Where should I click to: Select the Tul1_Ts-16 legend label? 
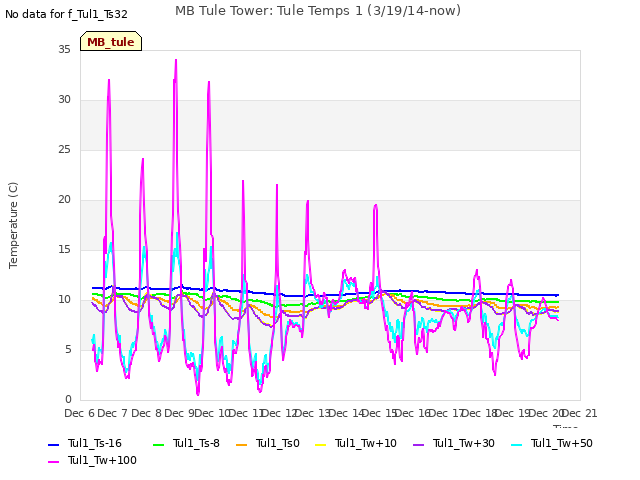click(95, 443)
